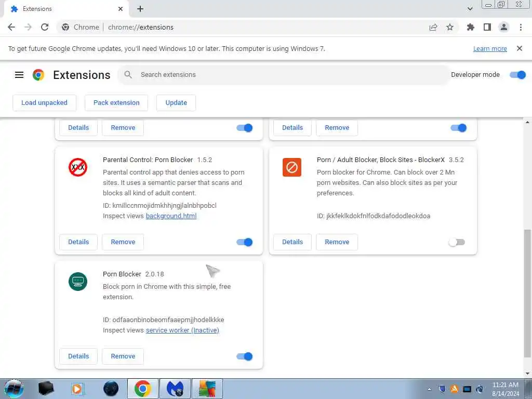This screenshot has width=532, height=399.
Task: Open Malwarebytes from the taskbar
Action: pyautogui.click(x=175, y=389)
